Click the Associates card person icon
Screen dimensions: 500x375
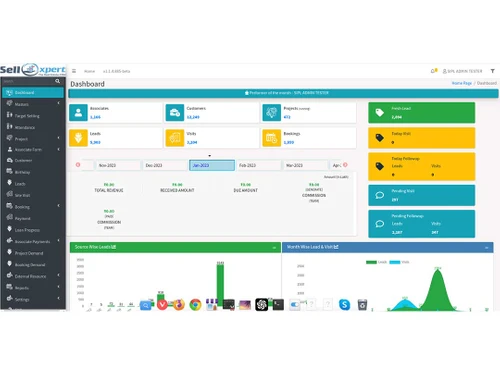click(78, 113)
